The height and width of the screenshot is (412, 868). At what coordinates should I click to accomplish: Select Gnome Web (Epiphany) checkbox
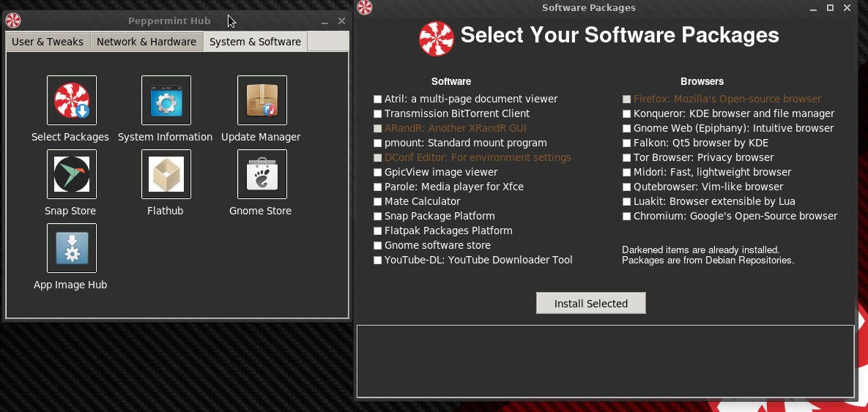coord(626,128)
